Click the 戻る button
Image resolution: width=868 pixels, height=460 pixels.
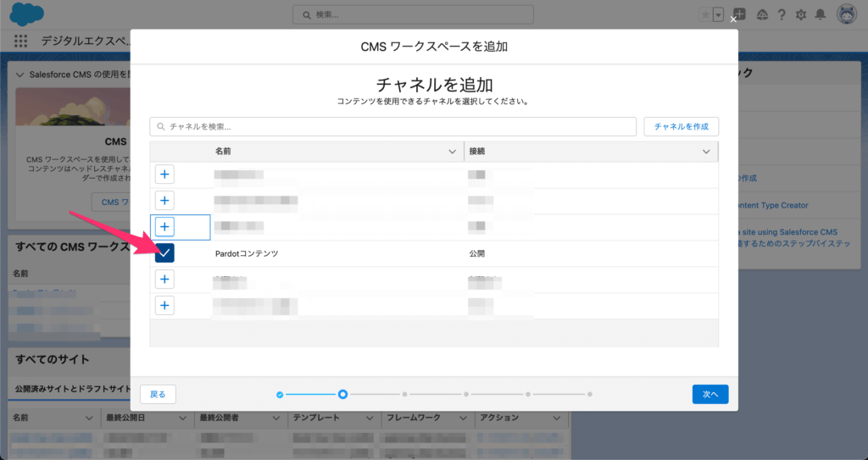click(x=158, y=394)
